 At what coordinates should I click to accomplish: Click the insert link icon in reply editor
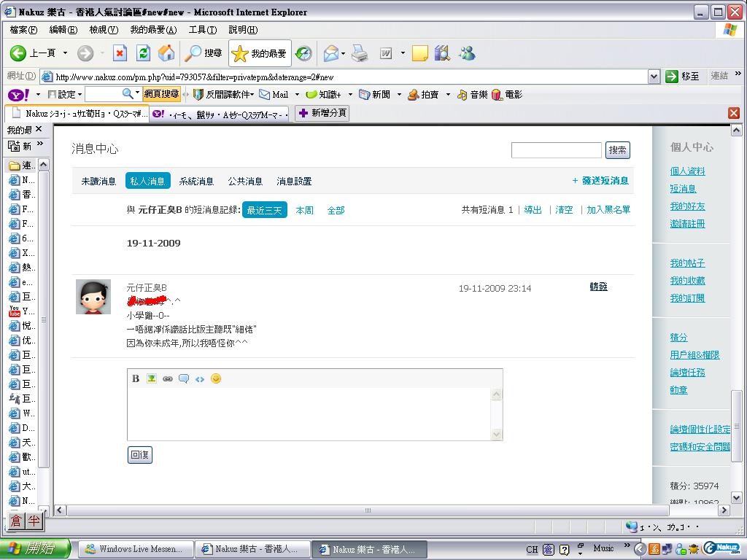(168, 378)
